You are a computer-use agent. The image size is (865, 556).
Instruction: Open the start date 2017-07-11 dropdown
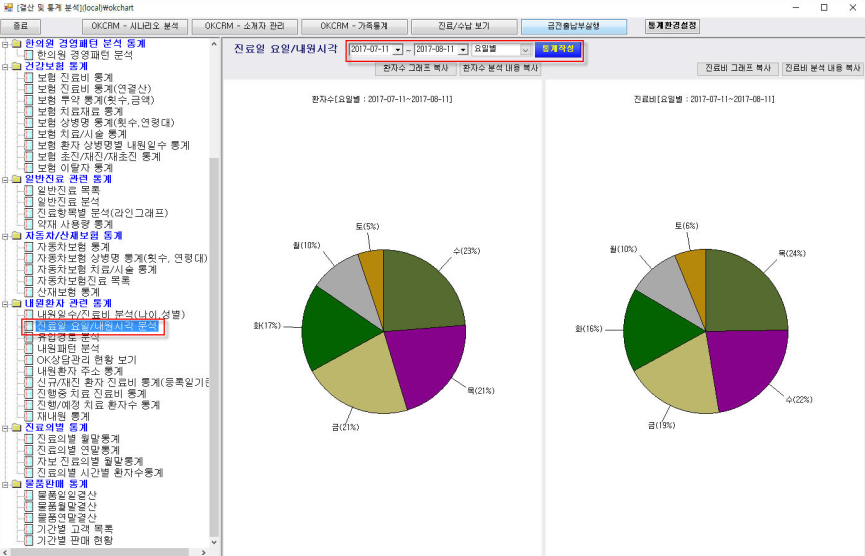click(x=398, y=50)
